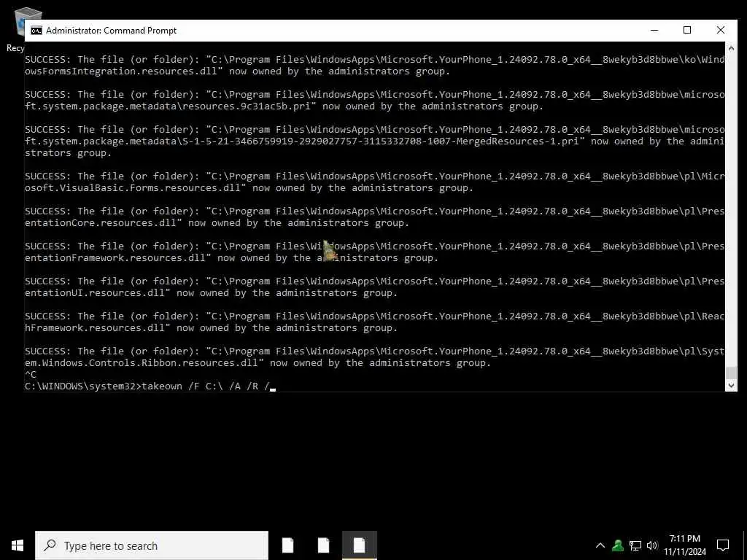Viewport: 747px width, 560px height.
Task: Click the line mentioning Microsoft.VisualBasic.Forms.resources.dll
Action: pos(374,182)
